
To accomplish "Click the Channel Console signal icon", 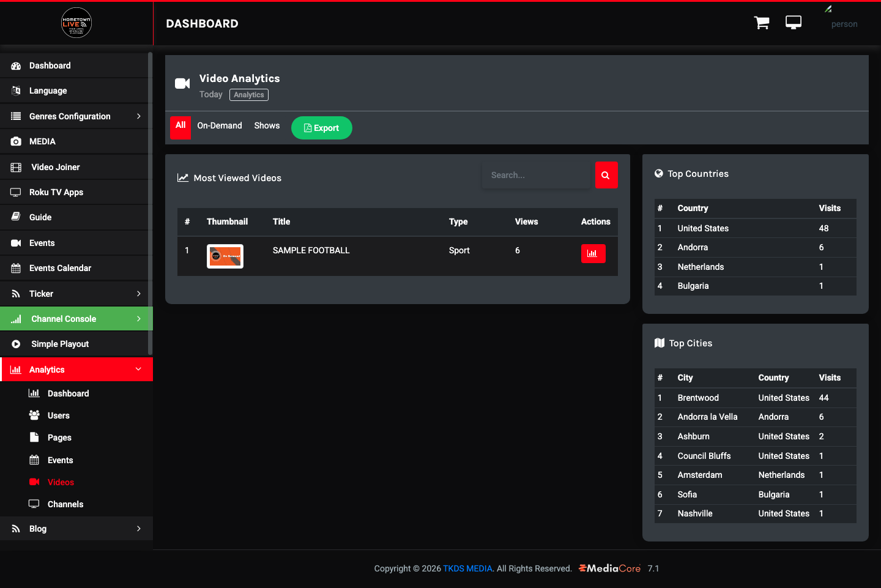I will coord(16,319).
